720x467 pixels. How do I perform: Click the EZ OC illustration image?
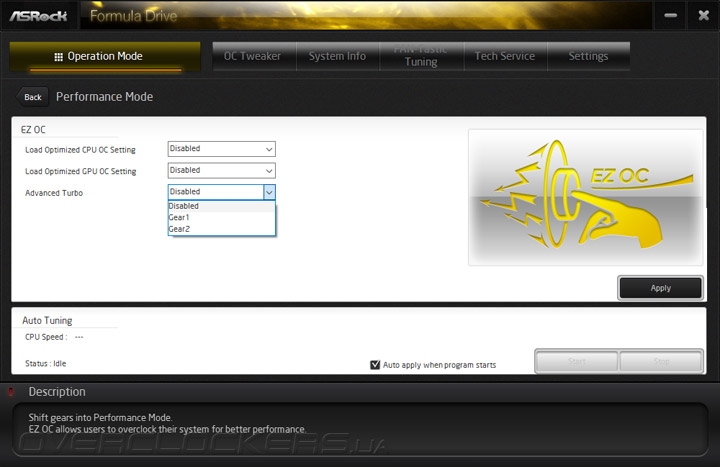pyautogui.click(x=585, y=197)
